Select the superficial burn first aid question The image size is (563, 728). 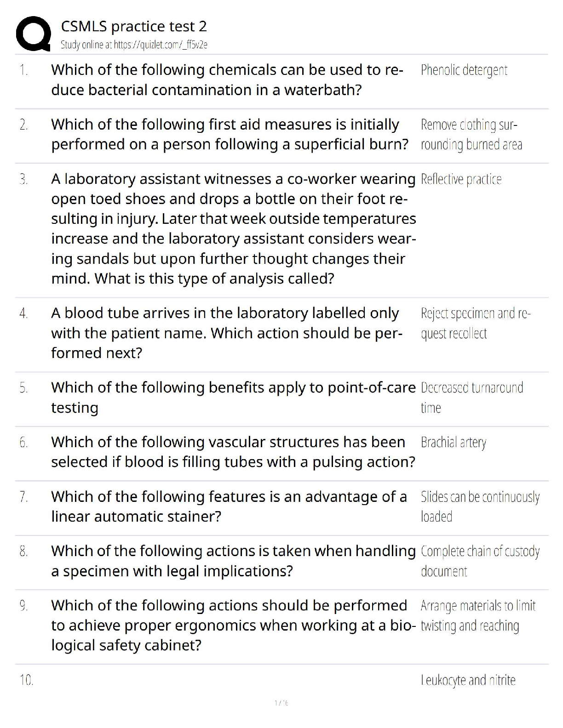(x=230, y=134)
